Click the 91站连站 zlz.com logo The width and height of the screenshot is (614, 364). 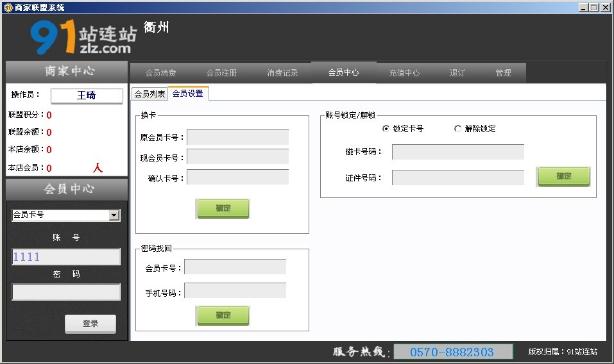point(83,37)
